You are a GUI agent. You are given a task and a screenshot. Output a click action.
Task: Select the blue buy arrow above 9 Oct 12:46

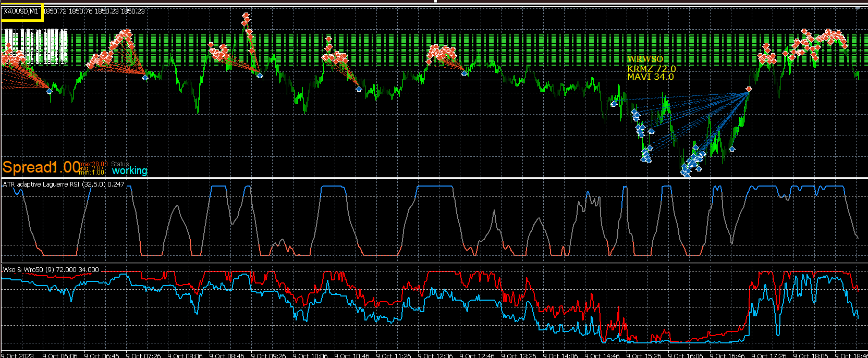point(464,73)
